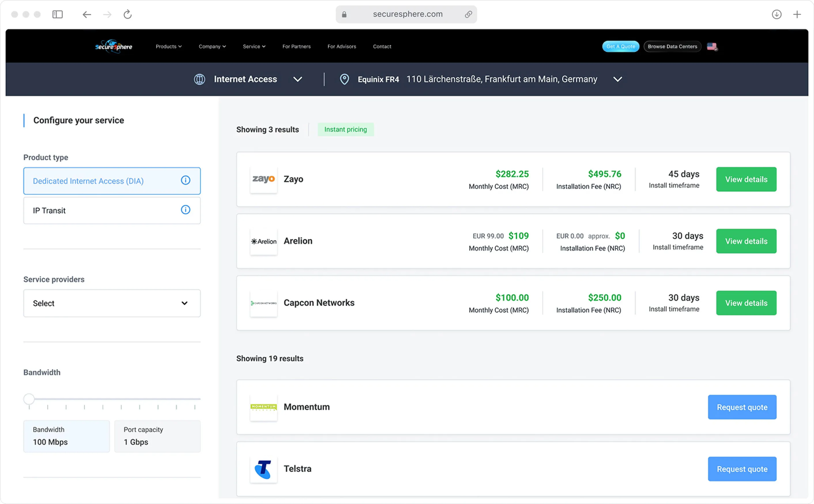Select IP Transit product type

click(100, 210)
